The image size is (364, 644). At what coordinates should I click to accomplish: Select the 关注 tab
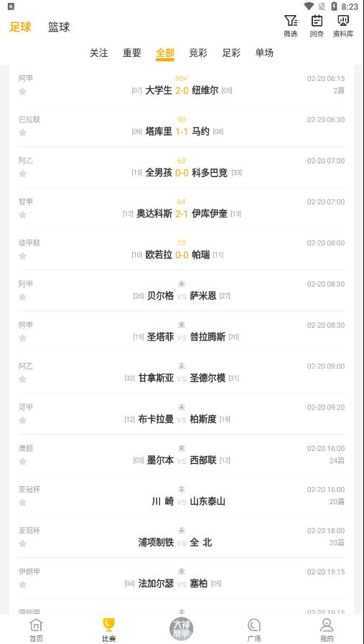(x=98, y=52)
